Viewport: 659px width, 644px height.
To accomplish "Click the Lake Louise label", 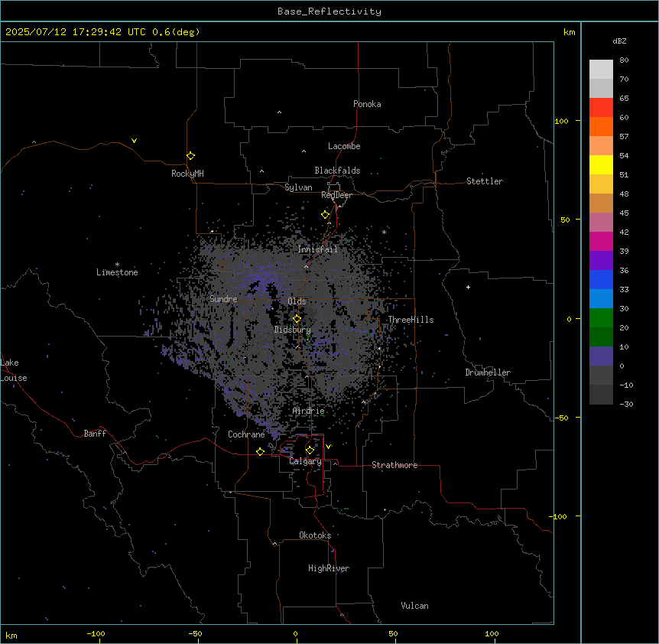I will [14, 370].
